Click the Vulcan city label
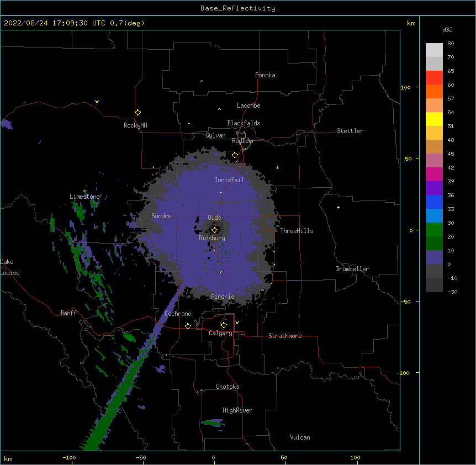 (300, 437)
